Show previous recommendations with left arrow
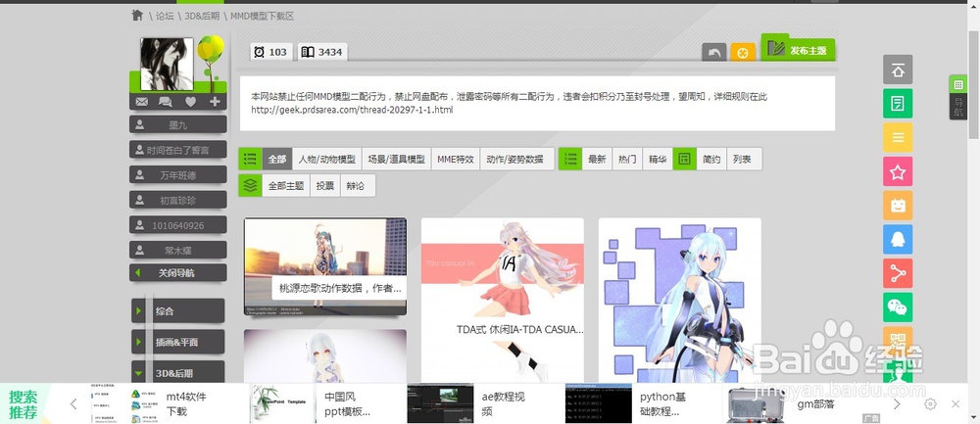Image resolution: width=980 pixels, height=424 pixels. (73, 404)
